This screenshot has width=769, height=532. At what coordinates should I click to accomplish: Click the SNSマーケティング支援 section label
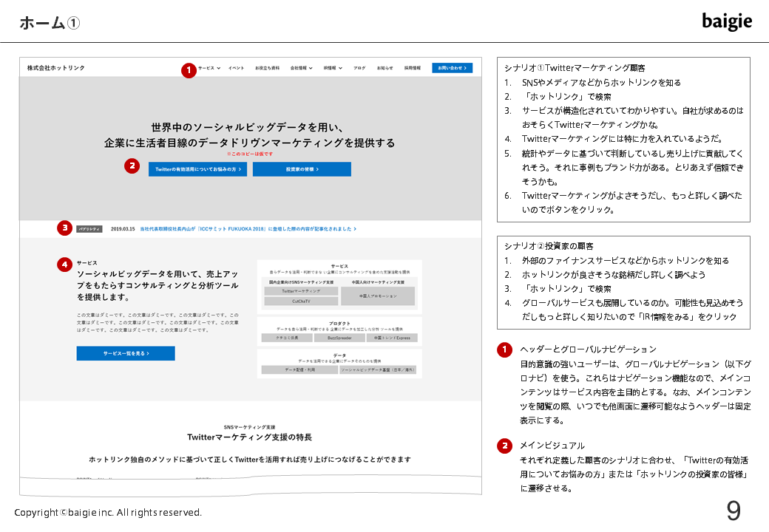click(250, 427)
